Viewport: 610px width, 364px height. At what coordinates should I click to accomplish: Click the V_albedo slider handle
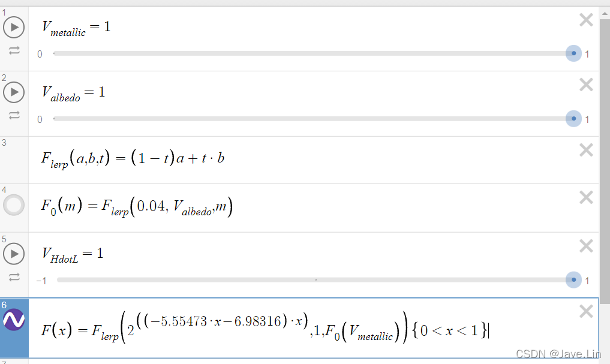pos(573,119)
